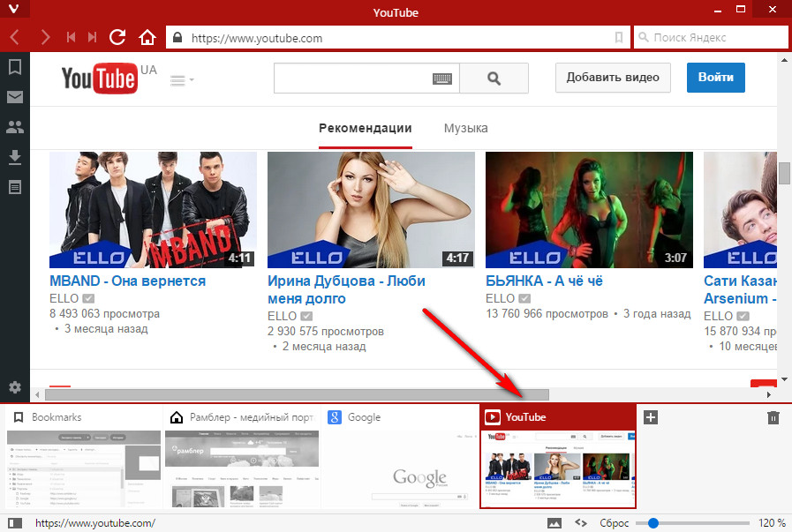This screenshot has width=792, height=532.
Task: Click the vertical scrollbar down arrow
Action: [x=784, y=379]
